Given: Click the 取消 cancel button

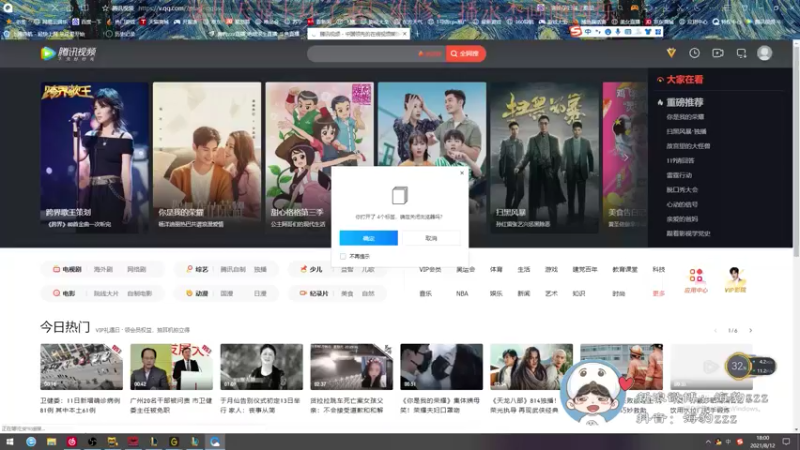Looking at the screenshot, I should click(431, 238).
